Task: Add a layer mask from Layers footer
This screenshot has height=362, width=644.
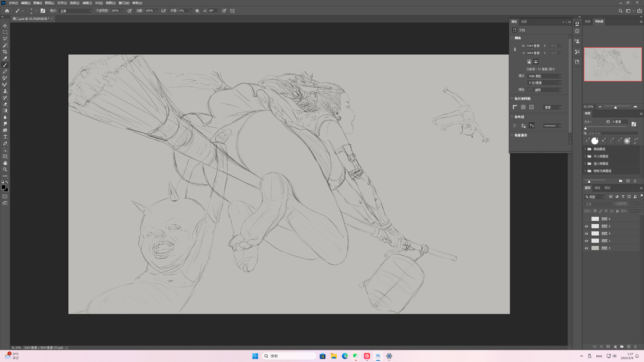Action: (x=608, y=346)
